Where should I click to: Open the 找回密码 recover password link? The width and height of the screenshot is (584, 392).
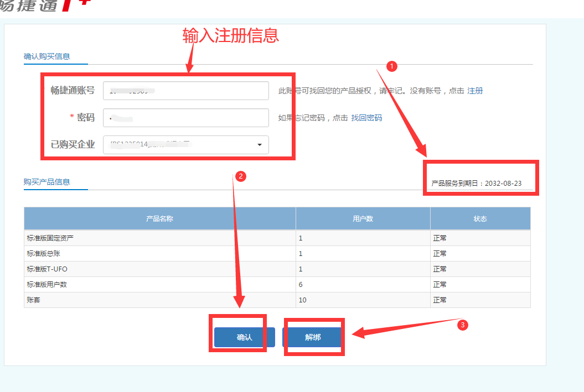(366, 118)
